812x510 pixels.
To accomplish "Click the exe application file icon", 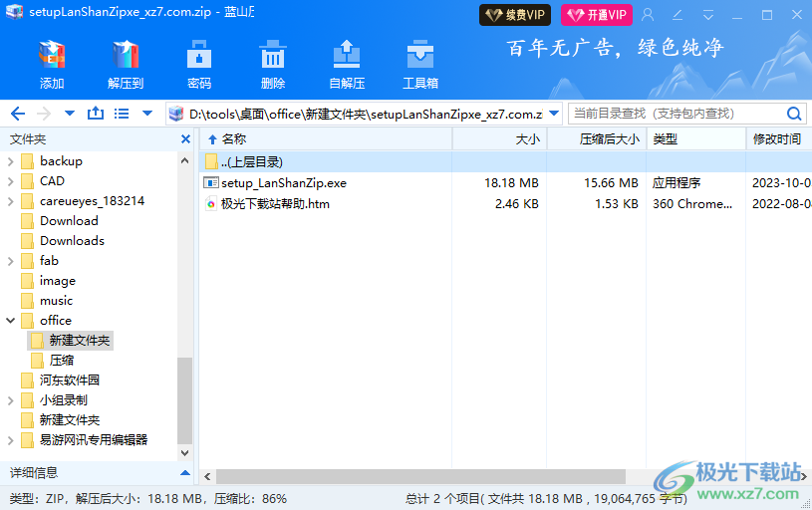I will pyautogui.click(x=211, y=182).
